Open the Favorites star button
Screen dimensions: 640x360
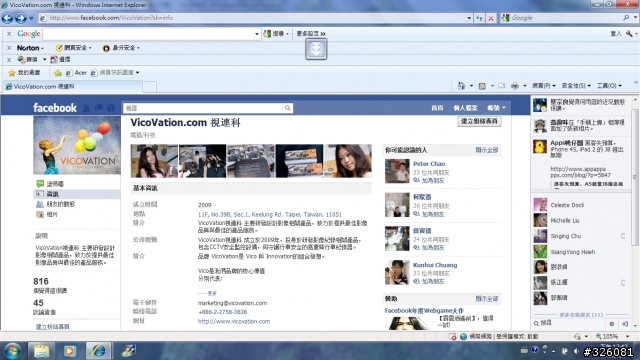click(24, 73)
